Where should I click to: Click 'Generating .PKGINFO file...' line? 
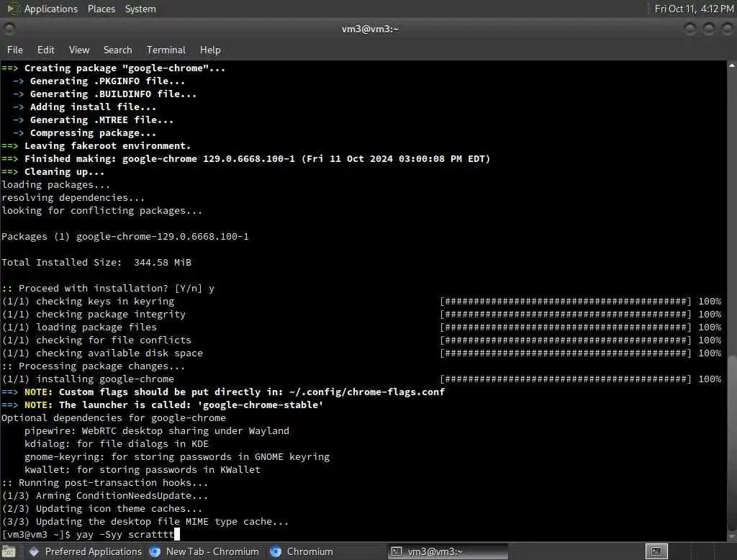coord(99,81)
